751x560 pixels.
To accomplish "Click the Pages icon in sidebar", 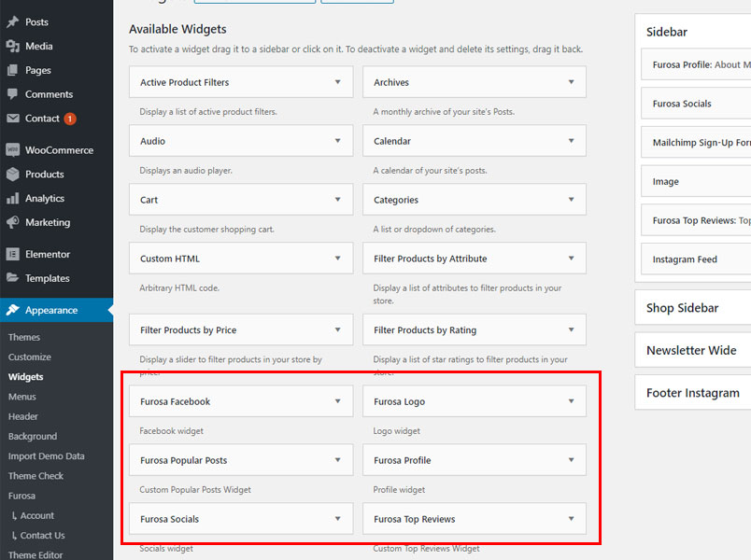I will tap(13, 70).
